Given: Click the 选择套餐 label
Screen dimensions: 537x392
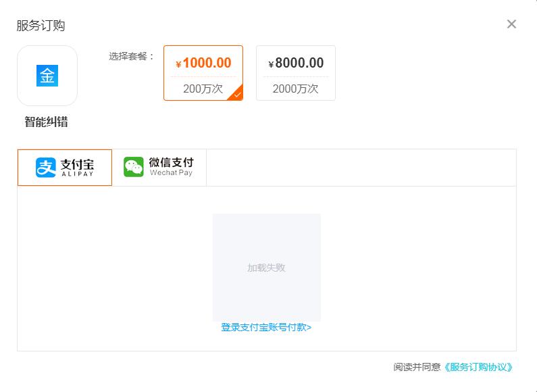Looking at the screenshot, I should 132,56.
